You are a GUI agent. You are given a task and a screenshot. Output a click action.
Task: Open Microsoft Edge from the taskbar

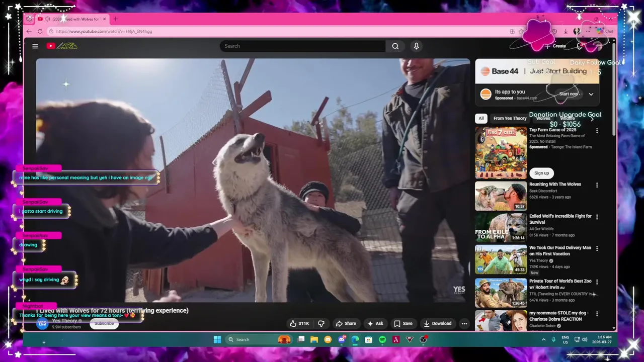(355, 339)
